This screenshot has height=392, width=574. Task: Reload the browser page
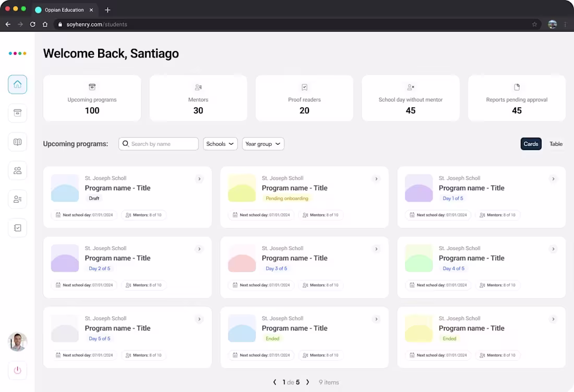point(32,24)
